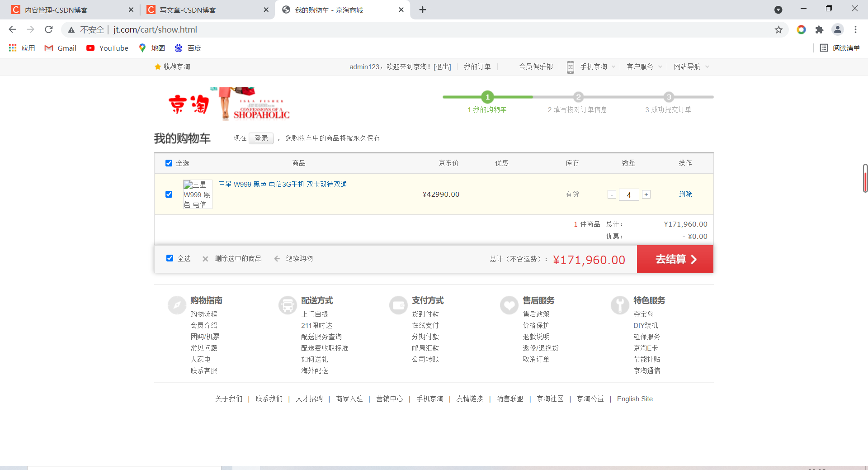Open 会员俱乐部 in top bar
868x470 pixels.
(536, 66)
